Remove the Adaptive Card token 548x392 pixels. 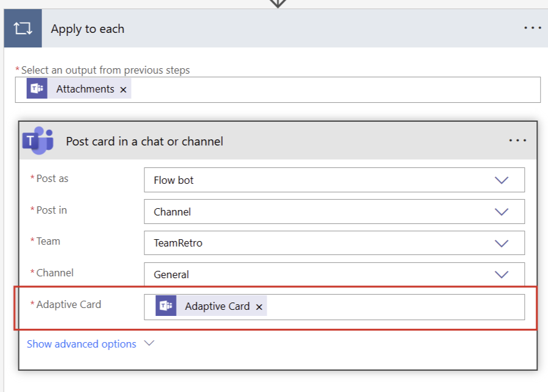coord(259,307)
